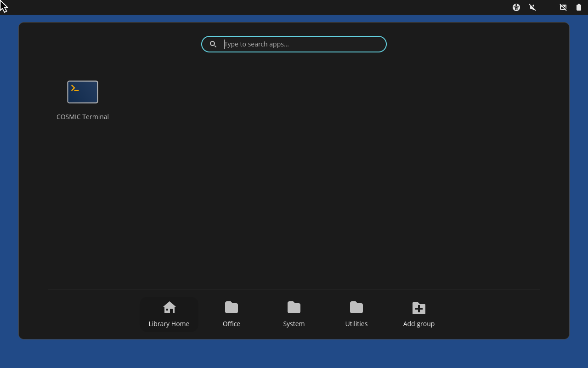Select the Library Home group

point(169,315)
